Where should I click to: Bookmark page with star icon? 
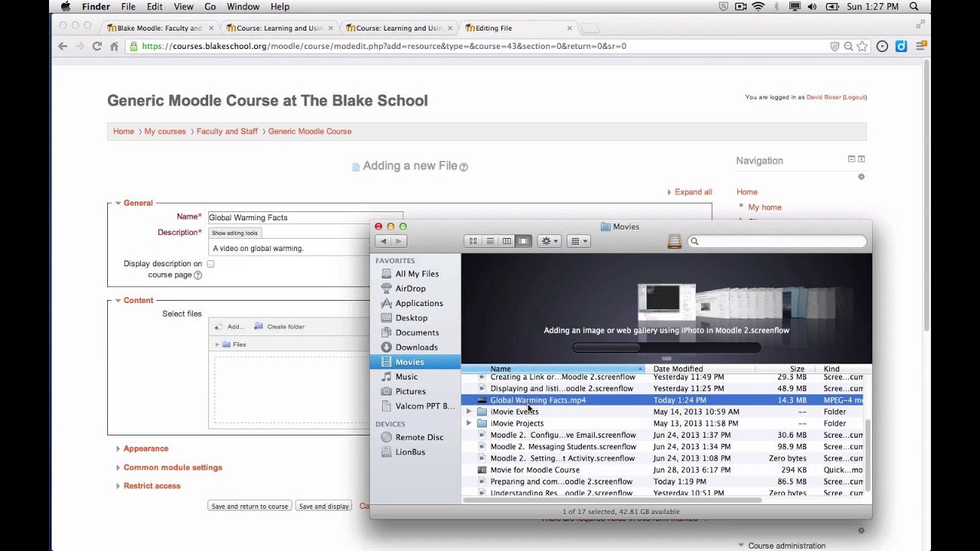862,46
